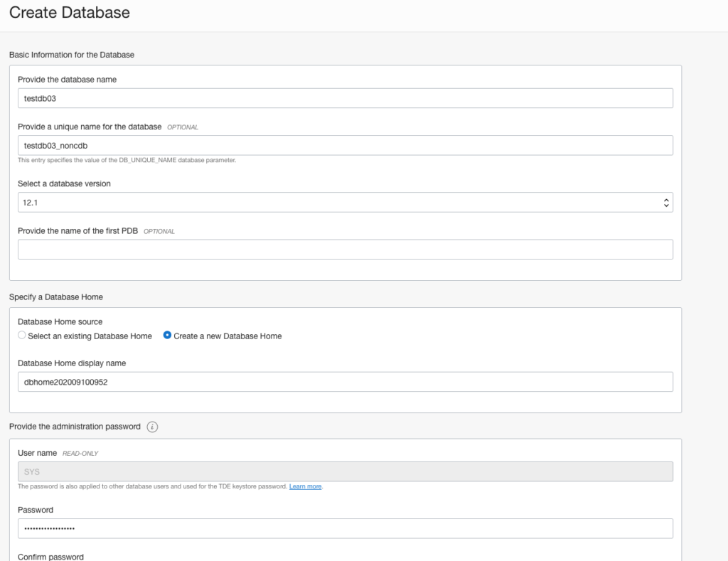Click the READ-ONLY tag beside User name

coord(80,454)
